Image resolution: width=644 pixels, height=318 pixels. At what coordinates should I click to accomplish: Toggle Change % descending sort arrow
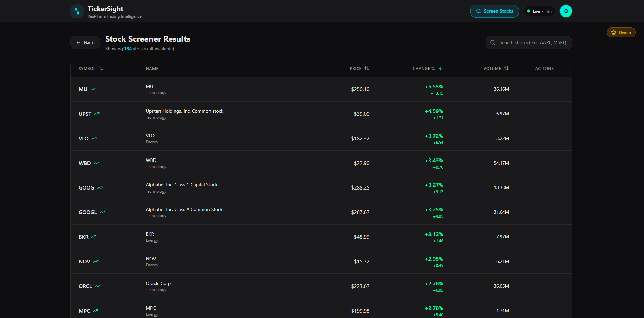click(x=441, y=68)
